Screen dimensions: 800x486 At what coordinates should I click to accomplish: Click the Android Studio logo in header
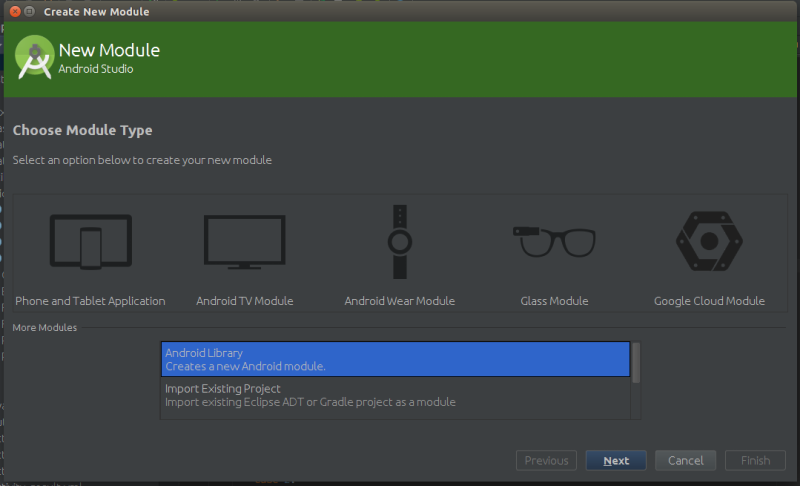(x=35, y=57)
